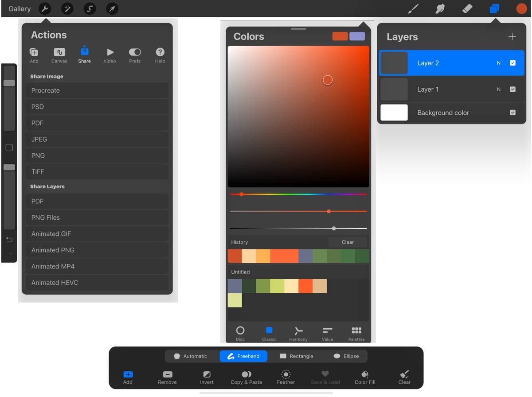Export layers as Animated HEVC
The height and width of the screenshot is (397, 532).
[97, 283]
